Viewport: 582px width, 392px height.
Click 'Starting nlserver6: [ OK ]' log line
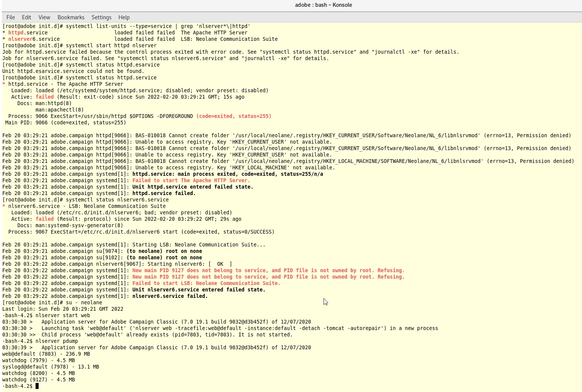(x=117, y=264)
